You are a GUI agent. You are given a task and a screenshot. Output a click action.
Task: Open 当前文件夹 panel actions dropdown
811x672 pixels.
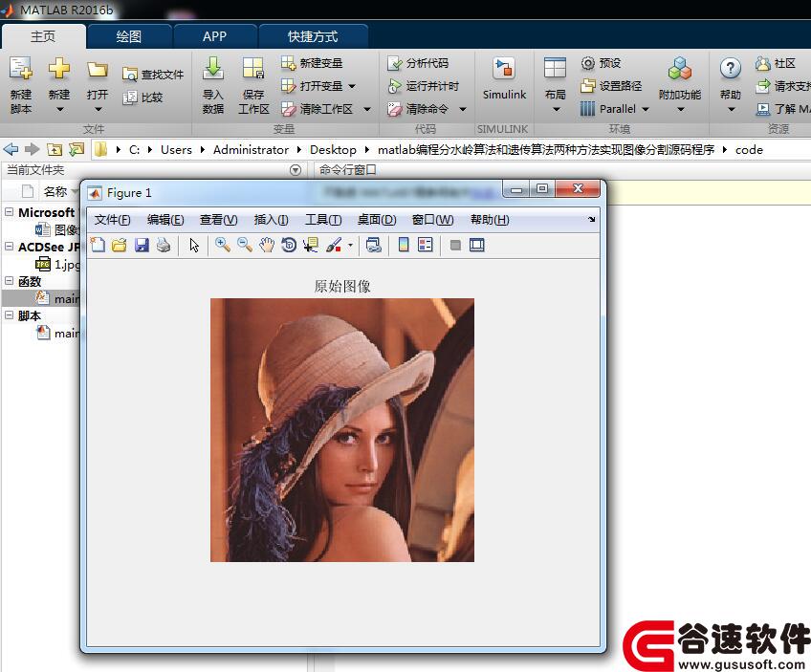(296, 170)
